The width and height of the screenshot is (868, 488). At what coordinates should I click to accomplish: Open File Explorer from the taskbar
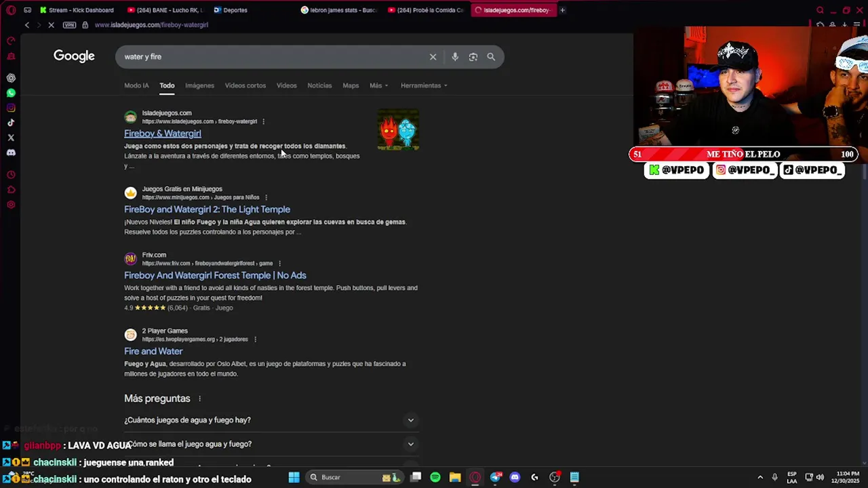pyautogui.click(x=455, y=477)
